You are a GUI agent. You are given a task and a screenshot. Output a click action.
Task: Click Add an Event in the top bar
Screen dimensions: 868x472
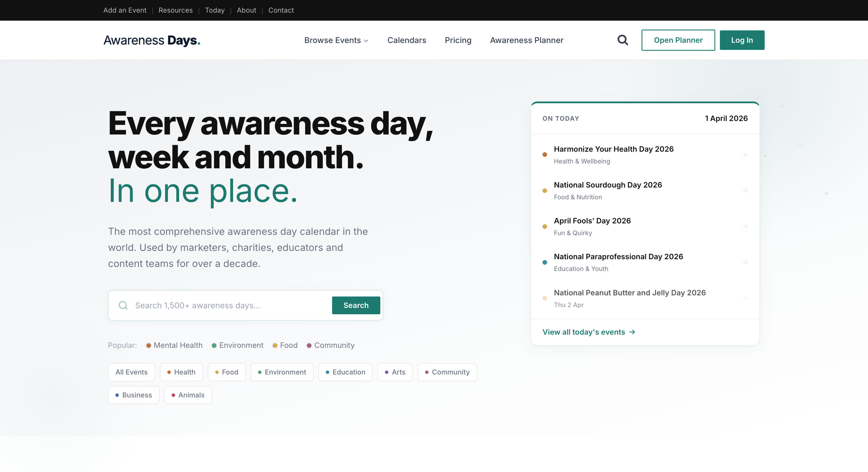(x=125, y=10)
